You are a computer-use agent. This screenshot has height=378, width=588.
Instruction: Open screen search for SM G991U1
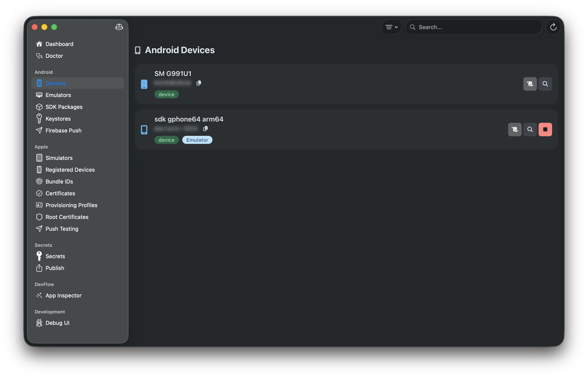coord(545,84)
